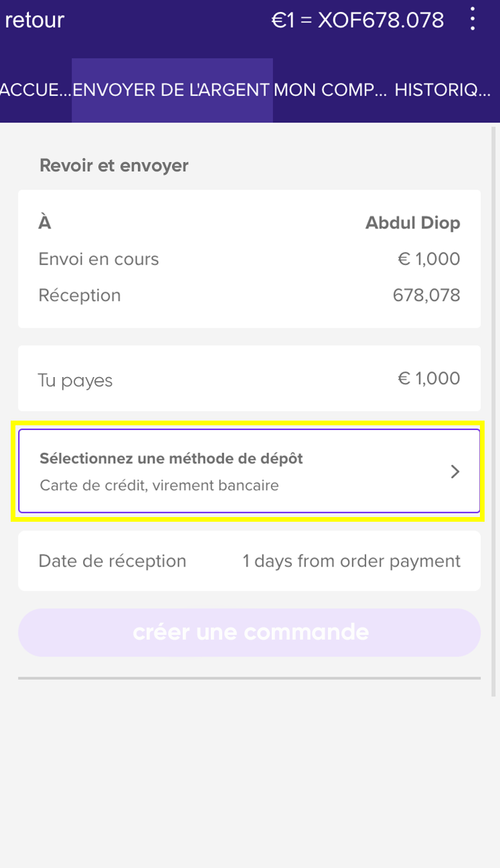Click the Revoir et envoyer heading
The height and width of the screenshot is (868, 500).
tap(114, 165)
